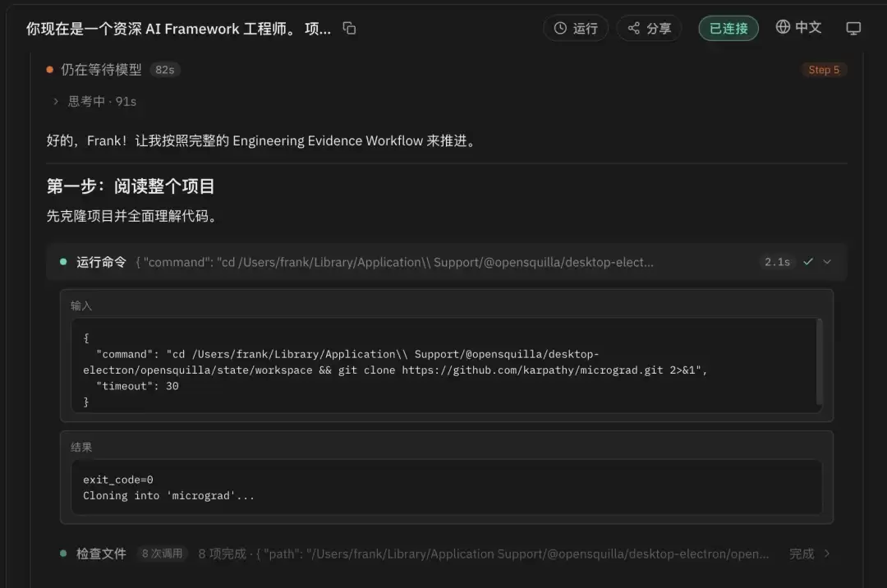887x588 pixels.
Task: Copy the conversation title with copy icon
Action: pyautogui.click(x=350, y=28)
